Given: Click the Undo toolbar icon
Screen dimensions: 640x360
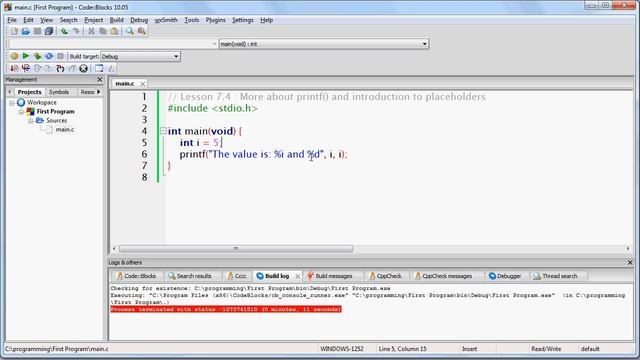Looking at the screenshot, I should tap(64, 31).
